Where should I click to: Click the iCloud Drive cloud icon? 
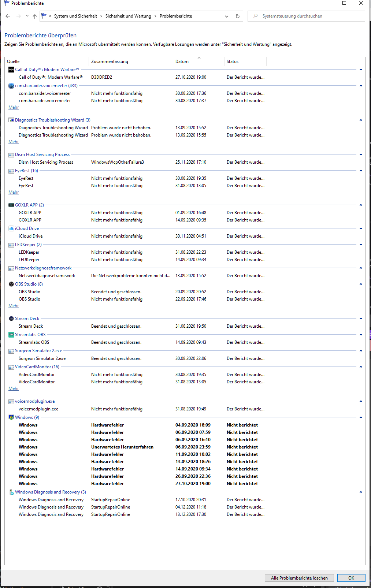point(11,228)
